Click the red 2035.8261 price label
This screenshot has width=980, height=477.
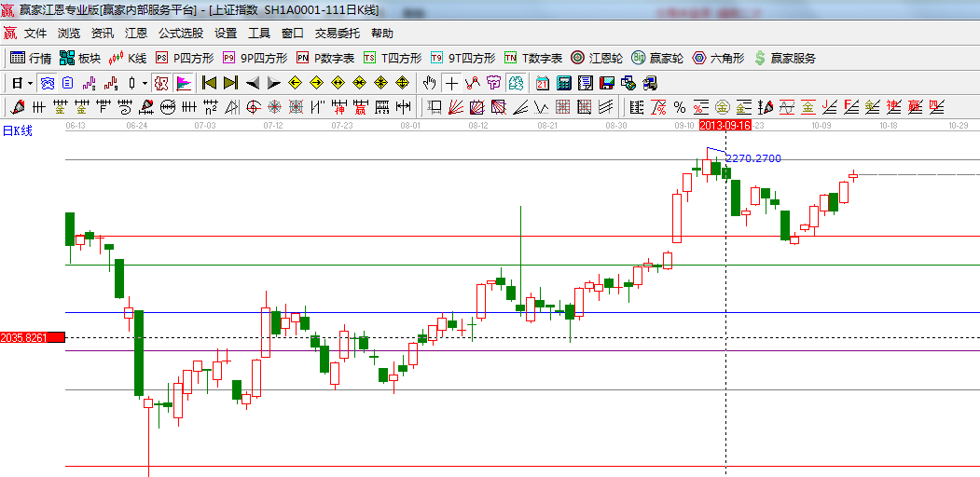point(32,337)
